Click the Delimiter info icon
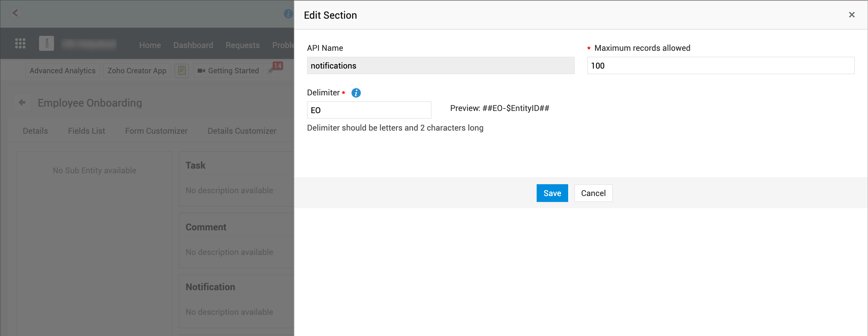Image resolution: width=868 pixels, height=336 pixels. pos(356,93)
